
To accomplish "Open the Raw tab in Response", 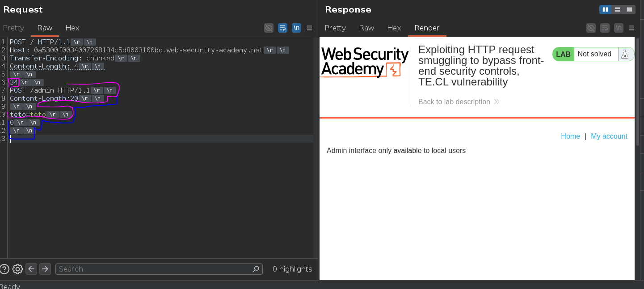I will [366, 28].
